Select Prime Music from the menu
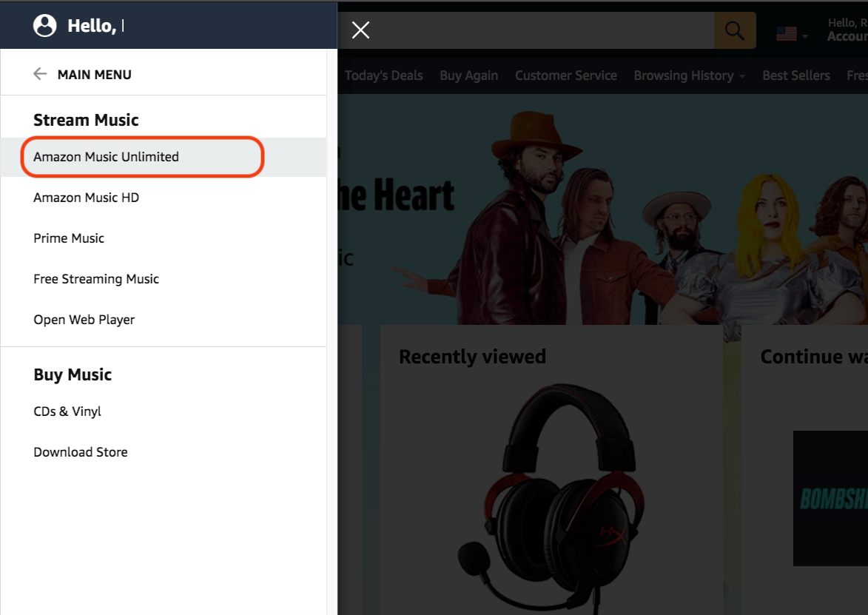Viewport: 868px width, 615px height. 68,238
